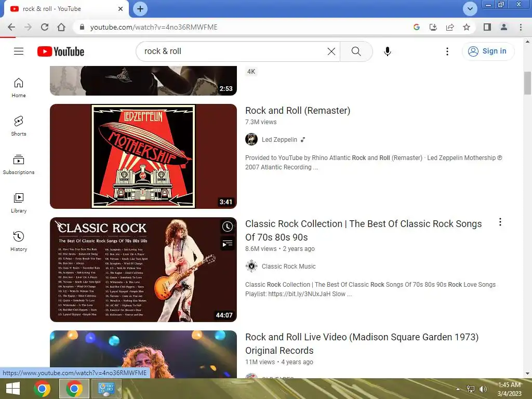The height and width of the screenshot is (399, 532).
Task: Click the browser forward arrow
Action: point(28,27)
